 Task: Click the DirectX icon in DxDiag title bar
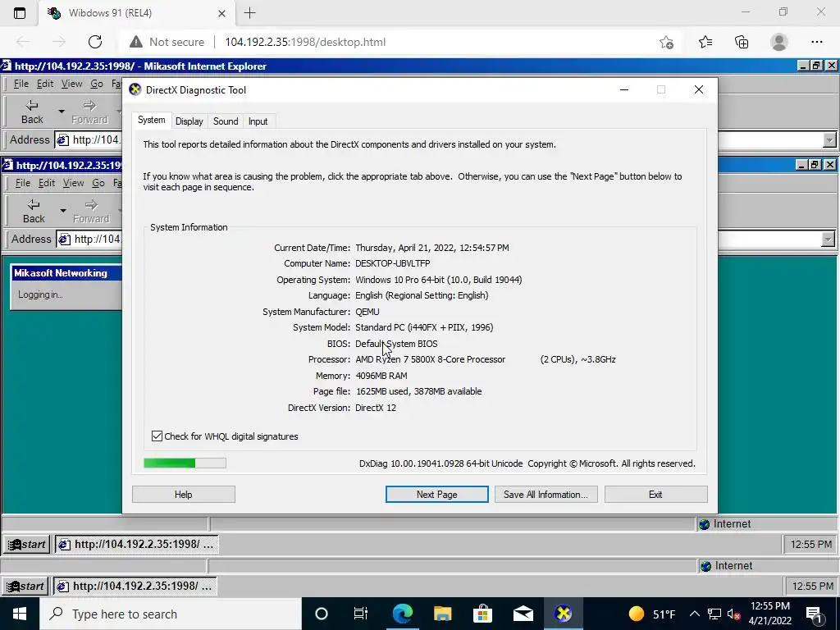pyautogui.click(x=135, y=89)
